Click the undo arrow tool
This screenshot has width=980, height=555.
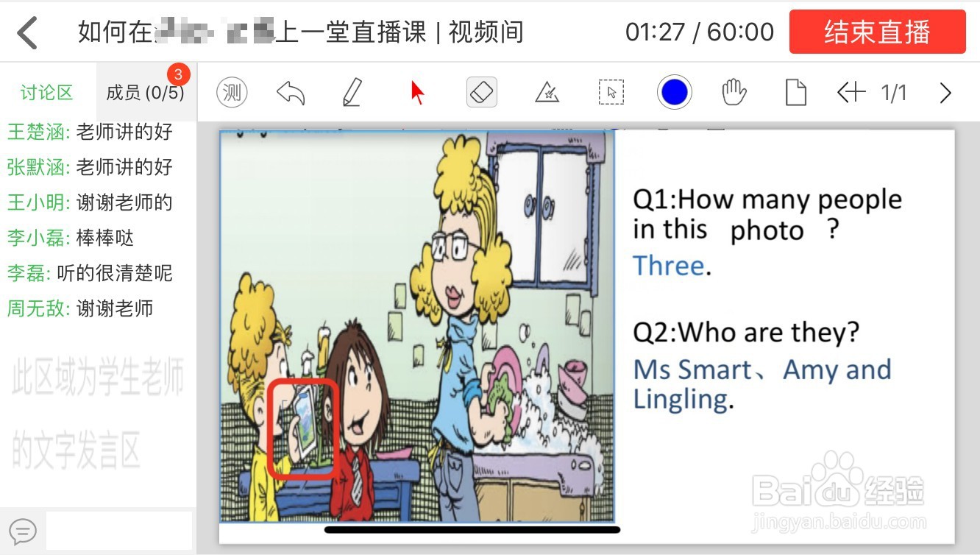pos(291,93)
